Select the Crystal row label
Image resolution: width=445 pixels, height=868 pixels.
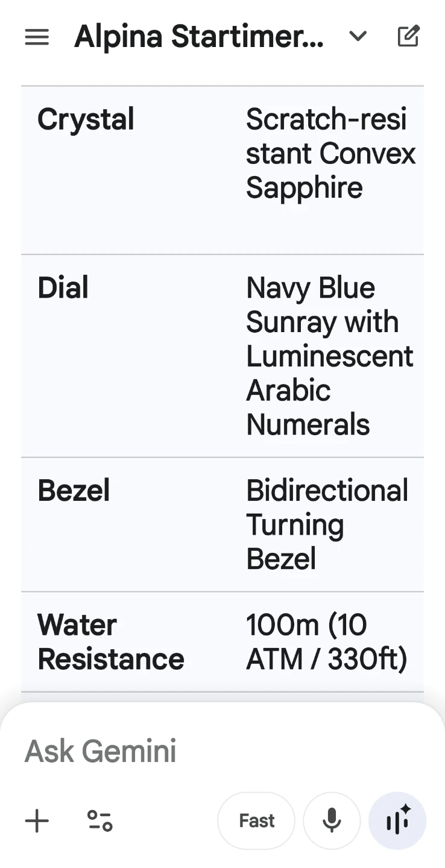86,119
